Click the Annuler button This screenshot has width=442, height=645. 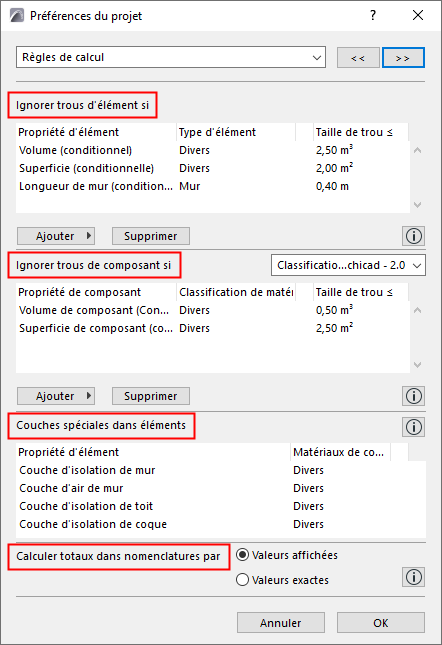point(281,623)
